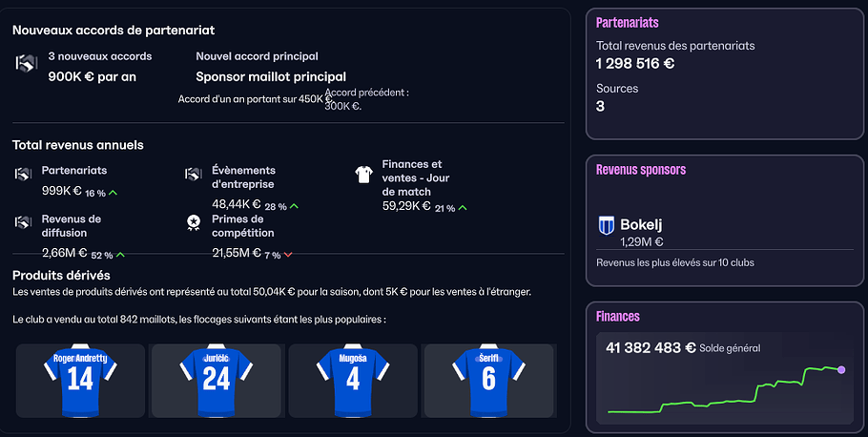The height and width of the screenshot is (437, 868).
Task: Open the Revenus sponsors panel heading
Action: [x=641, y=170]
